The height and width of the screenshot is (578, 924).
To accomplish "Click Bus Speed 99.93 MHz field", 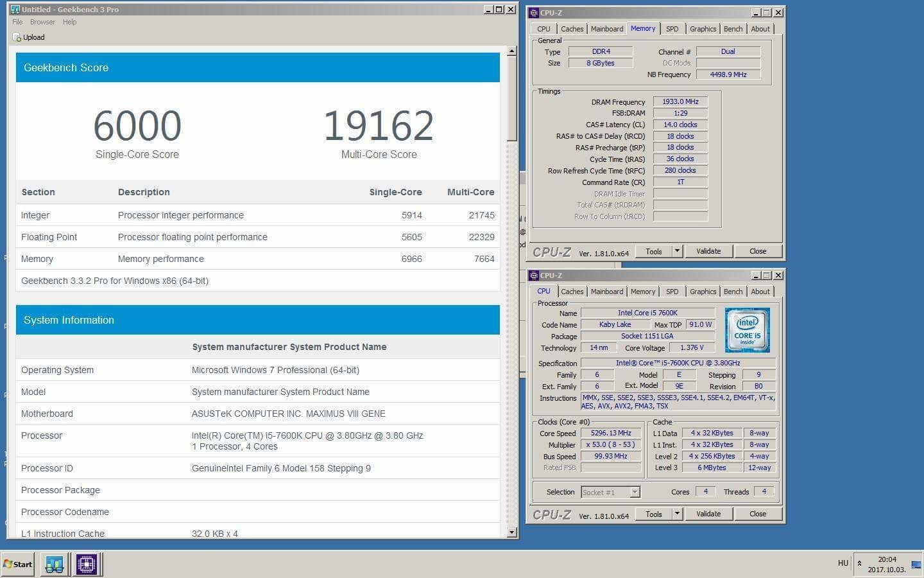I will [x=611, y=456].
